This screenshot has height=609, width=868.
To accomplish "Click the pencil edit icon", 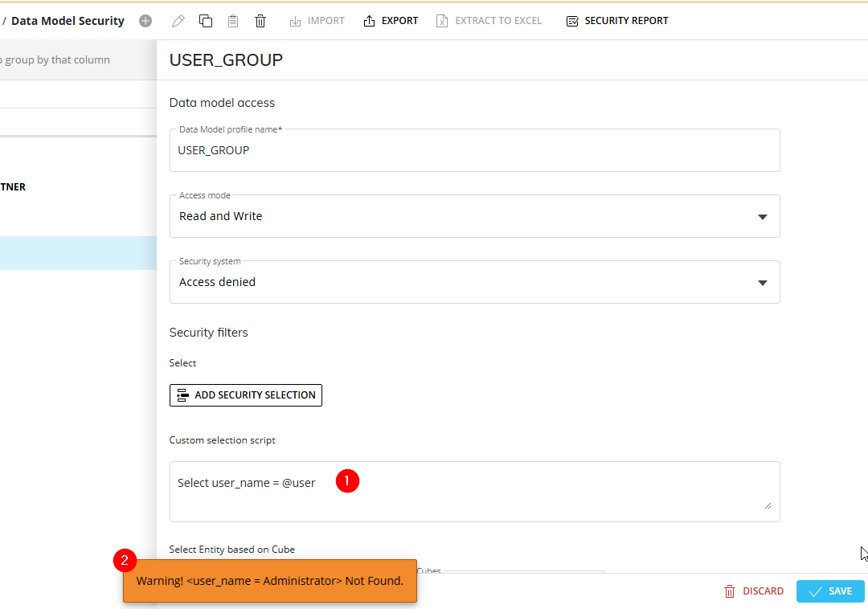I will [178, 21].
